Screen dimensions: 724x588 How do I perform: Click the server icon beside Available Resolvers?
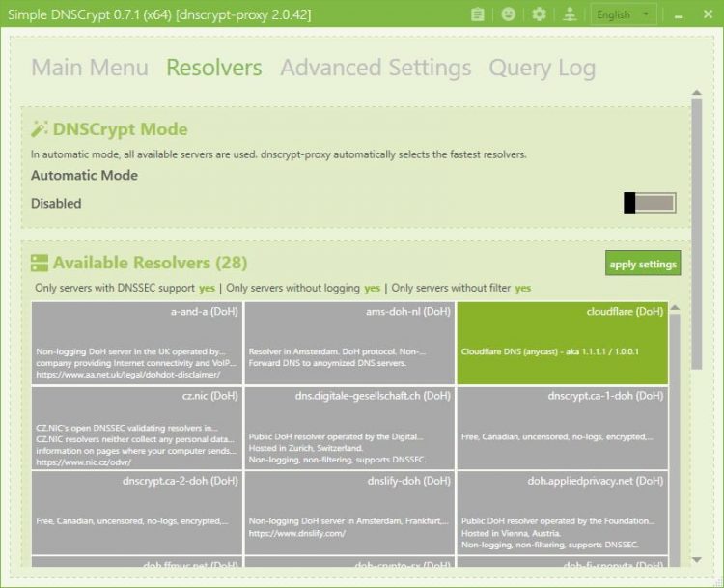click(x=40, y=263)
